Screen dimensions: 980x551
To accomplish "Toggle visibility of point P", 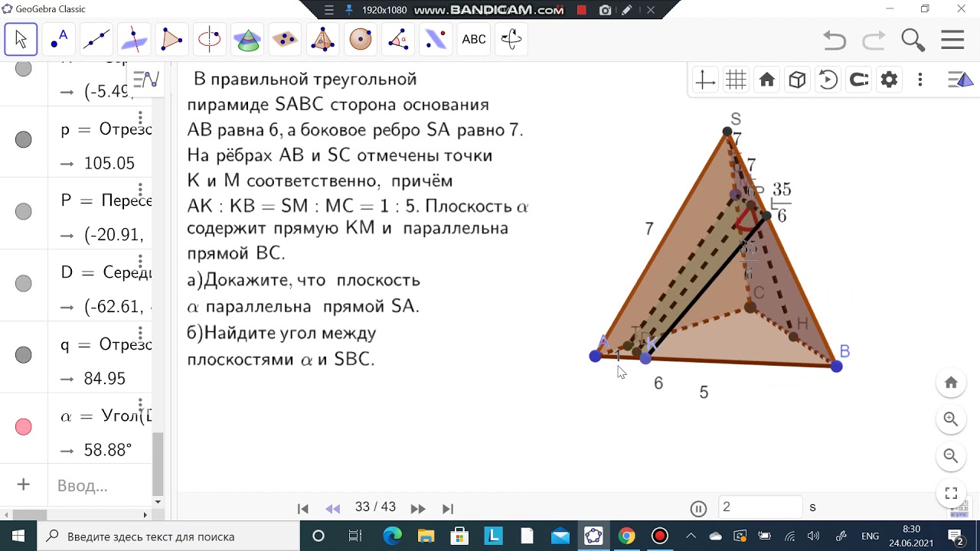I will pos(24,211).
